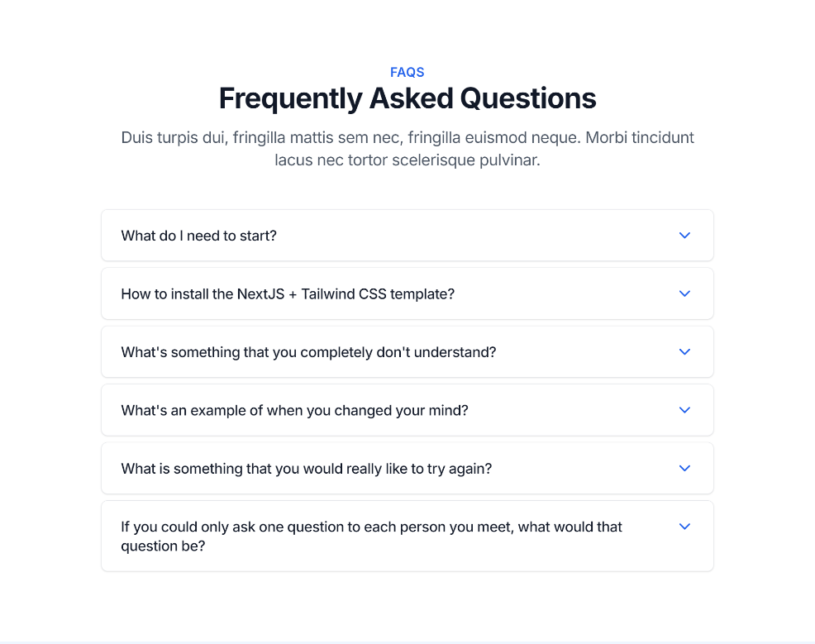Show the answer to "What is something that you would really like to try again?"

click(306, 469)
